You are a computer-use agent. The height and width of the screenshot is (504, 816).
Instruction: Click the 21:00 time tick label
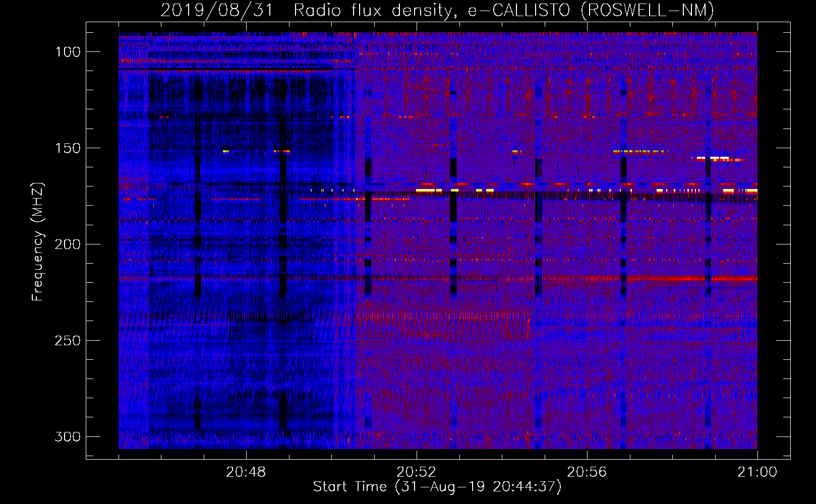tap(757, 472)
